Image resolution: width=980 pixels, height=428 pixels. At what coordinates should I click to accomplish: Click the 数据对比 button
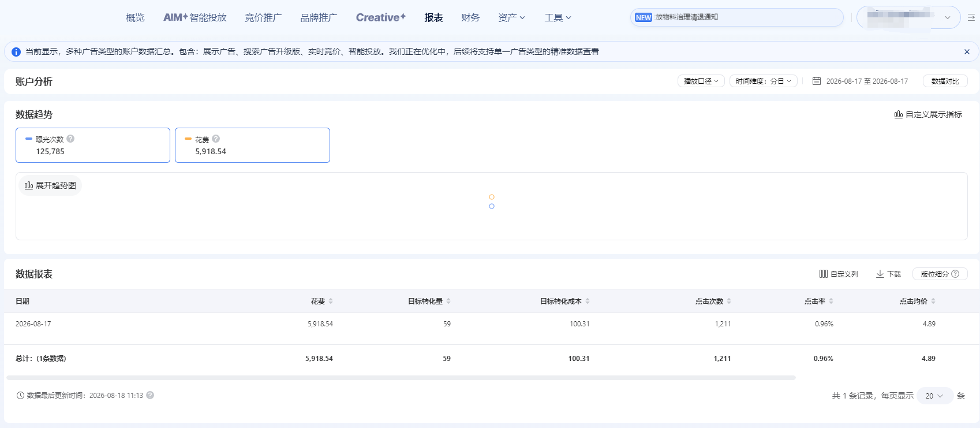click(x=945, y=81)
